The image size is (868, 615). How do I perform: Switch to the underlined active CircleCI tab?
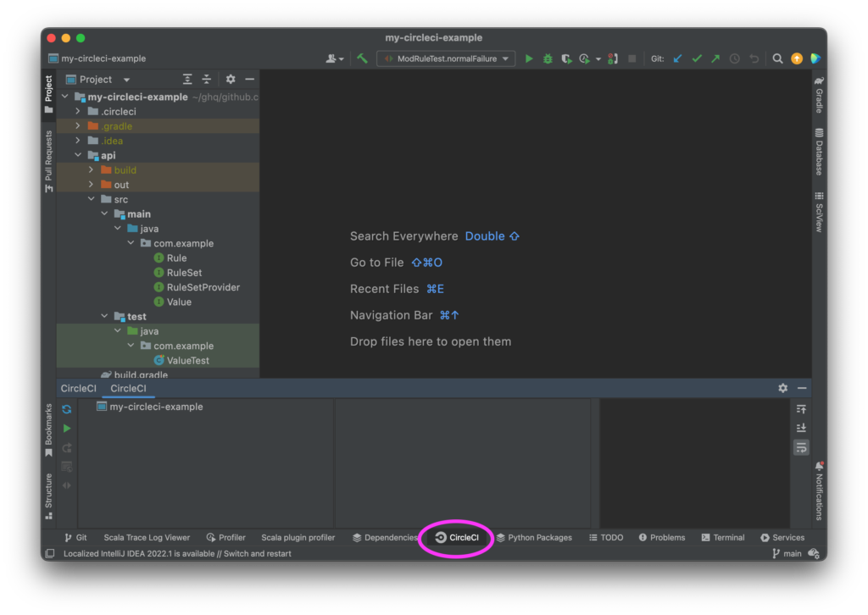129,388
